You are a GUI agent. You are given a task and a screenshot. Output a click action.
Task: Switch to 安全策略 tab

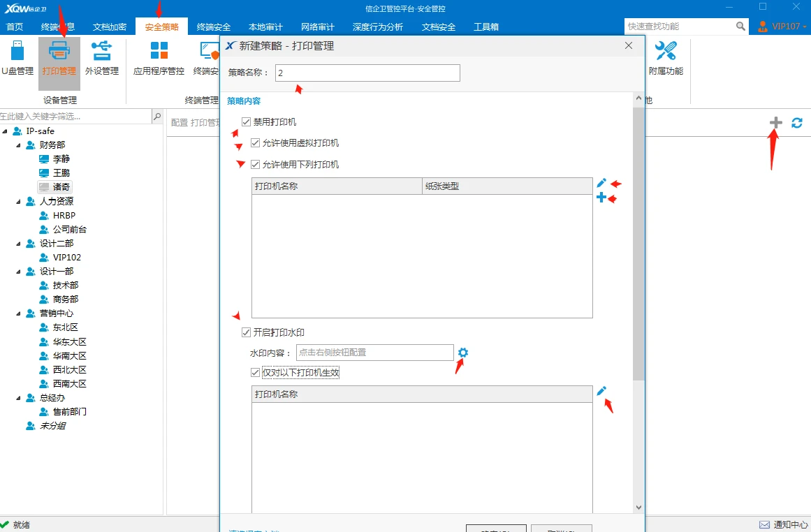coord(162,27)
